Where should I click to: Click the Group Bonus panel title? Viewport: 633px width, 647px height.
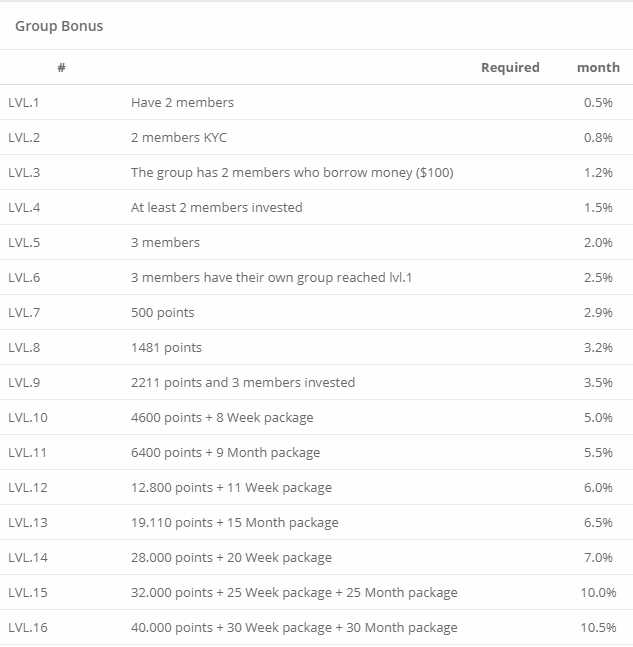[x=59, y=26]
